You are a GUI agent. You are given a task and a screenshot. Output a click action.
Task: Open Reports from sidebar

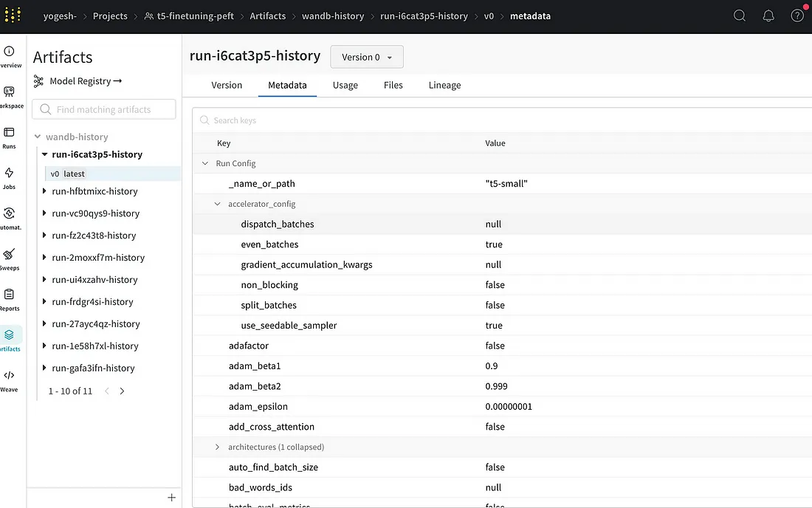click(10, 299)
